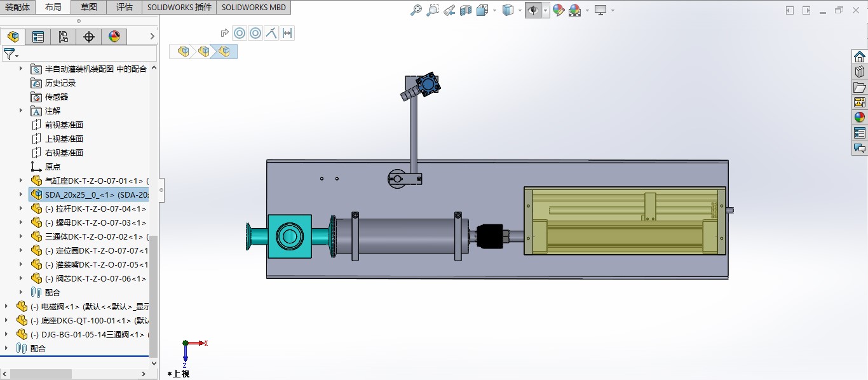
Task: Click the cyan three-way valve body in model
Action: 289,236
